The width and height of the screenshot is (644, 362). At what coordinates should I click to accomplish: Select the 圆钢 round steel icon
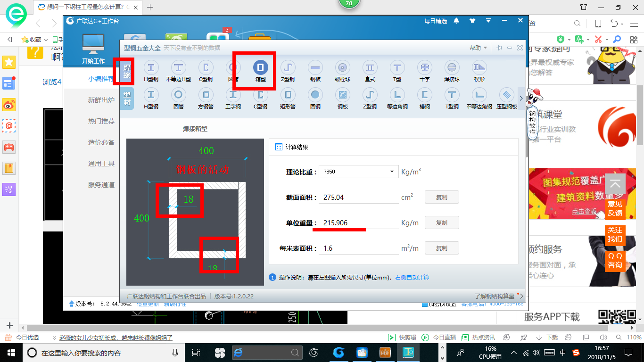click(315, 99)
